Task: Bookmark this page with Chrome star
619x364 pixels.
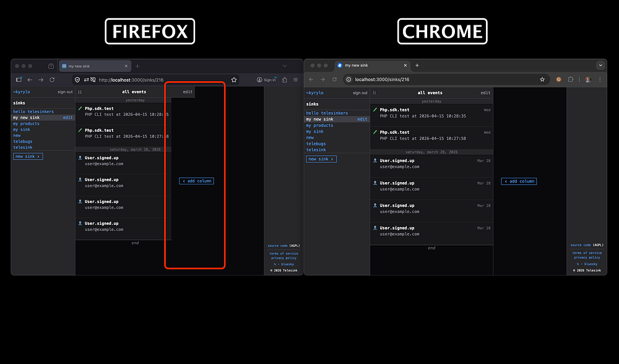Action: click(x=542, y=79)
